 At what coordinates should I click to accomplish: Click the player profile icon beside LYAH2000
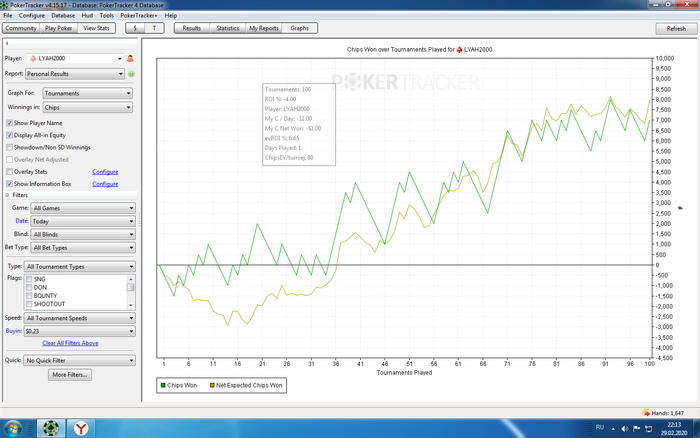pyautogui.click(x=130, y=58)
